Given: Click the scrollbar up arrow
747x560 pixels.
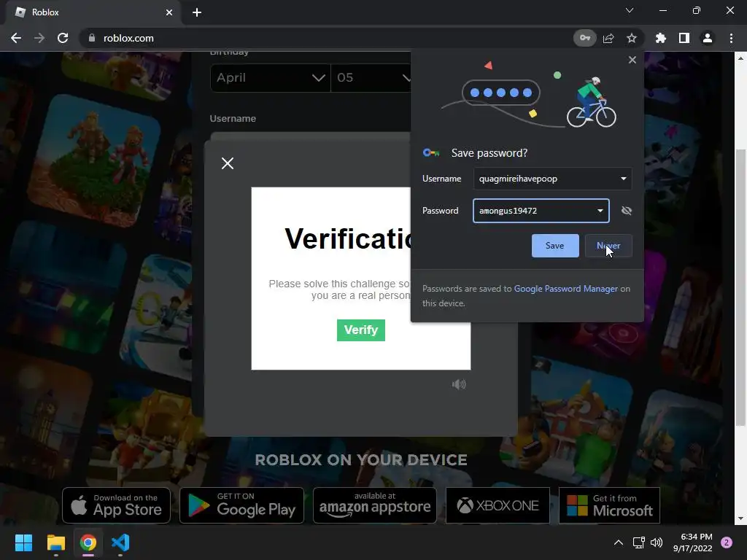Looking at the screenshot, I should (740, 58).
